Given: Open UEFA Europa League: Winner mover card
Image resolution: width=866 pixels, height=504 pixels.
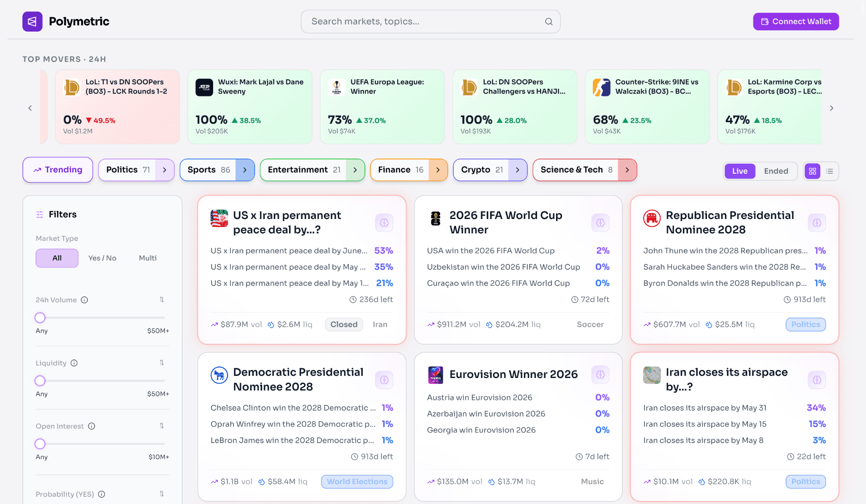Looking at the screenshot, I should click(382, 107).
